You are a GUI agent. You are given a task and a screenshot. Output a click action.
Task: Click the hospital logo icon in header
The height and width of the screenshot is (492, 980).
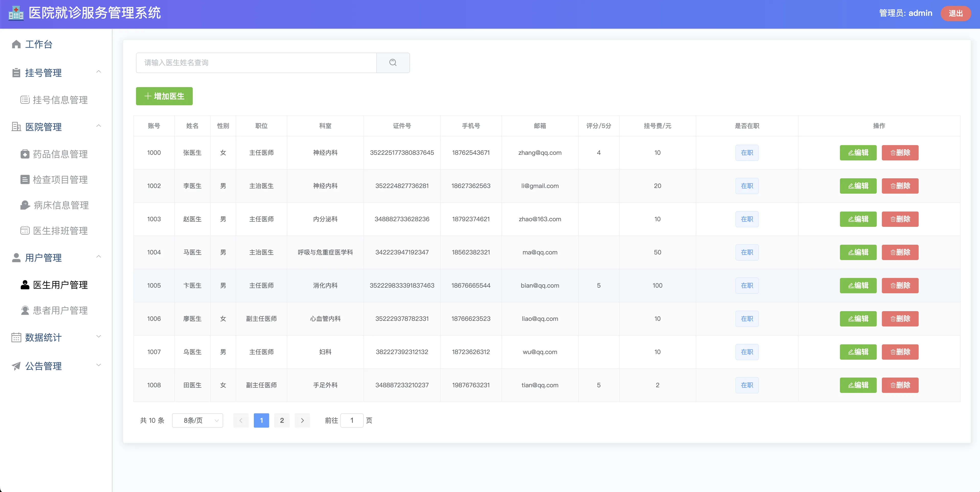(16, 13)
